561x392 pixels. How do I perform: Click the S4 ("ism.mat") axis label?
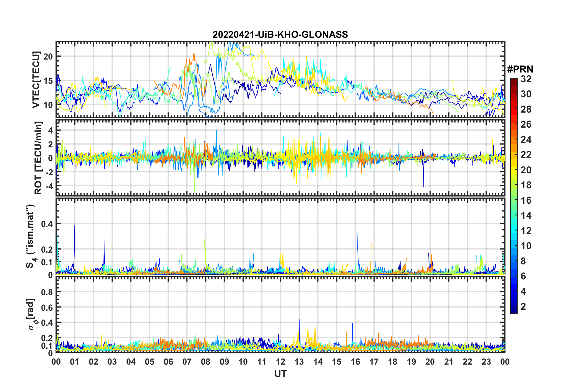click(x=31, y=236)
